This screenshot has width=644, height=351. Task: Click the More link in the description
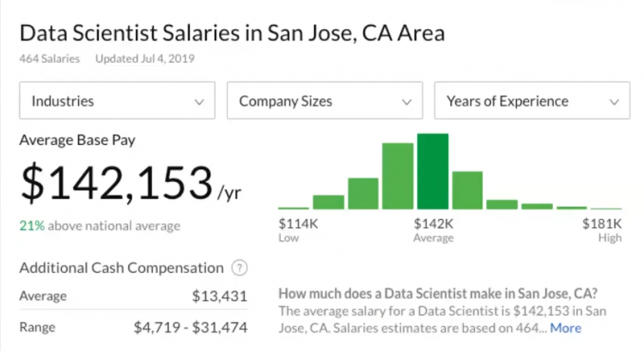pos(566,328)
